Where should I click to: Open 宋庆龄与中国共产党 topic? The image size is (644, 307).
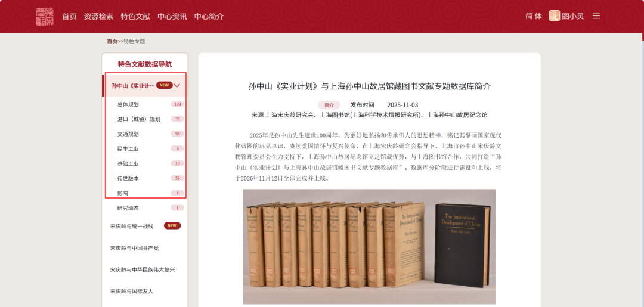click(x=134, y=249)
